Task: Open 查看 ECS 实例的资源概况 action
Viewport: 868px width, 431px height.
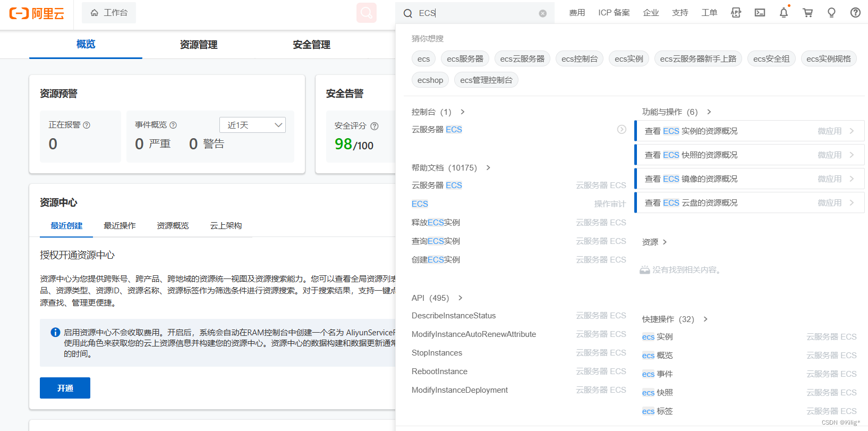Action: pyautogui.click(x=750, y=131)
